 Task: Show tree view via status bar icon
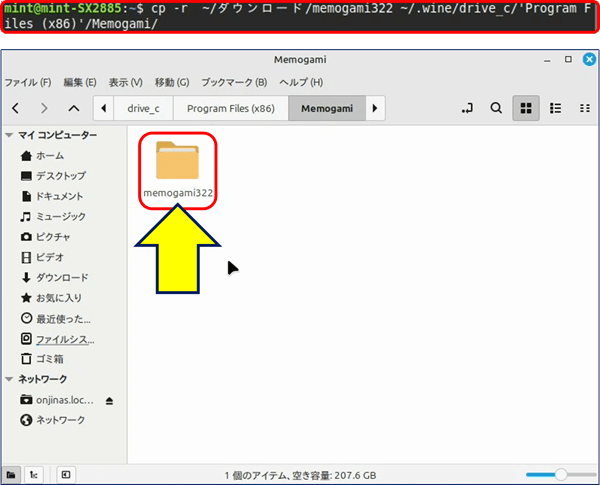coord(34,475)
